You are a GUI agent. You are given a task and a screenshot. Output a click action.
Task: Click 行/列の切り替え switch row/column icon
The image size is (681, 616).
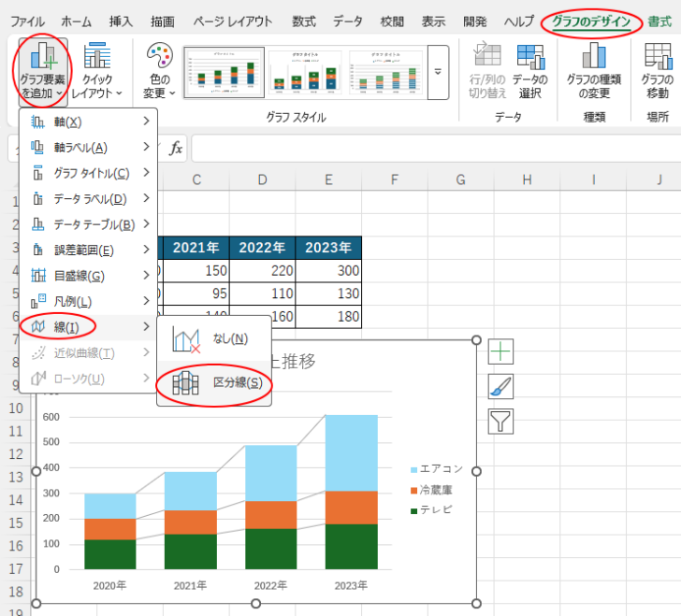tap(486, 58)
